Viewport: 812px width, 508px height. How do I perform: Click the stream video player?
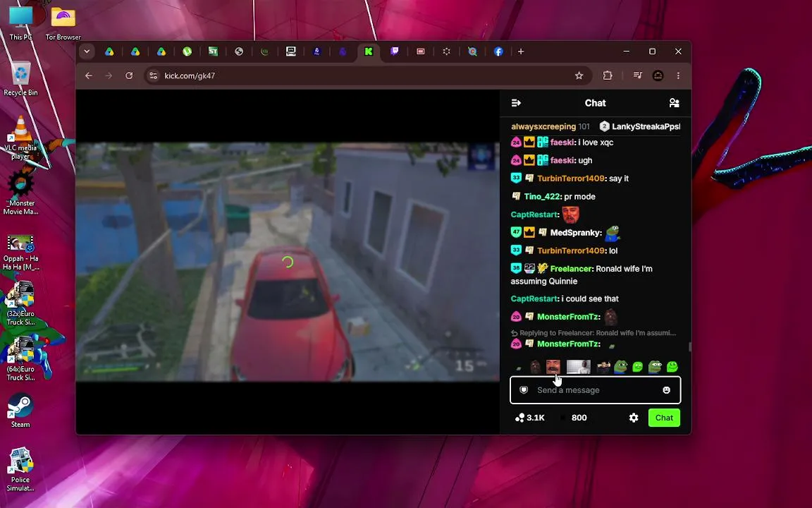pos(288,262)
